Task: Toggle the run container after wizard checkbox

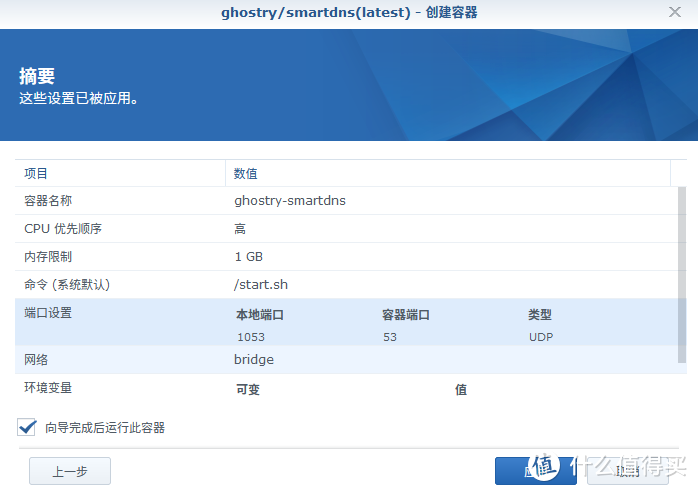Action: 27,427
